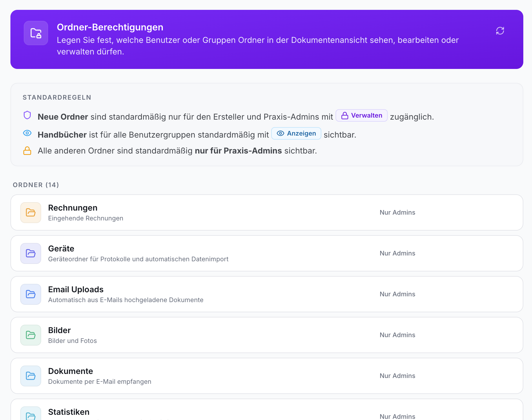The image size is (532, 420).
Task: Click the Anzeigen permission badge
Action: [296, 134]
